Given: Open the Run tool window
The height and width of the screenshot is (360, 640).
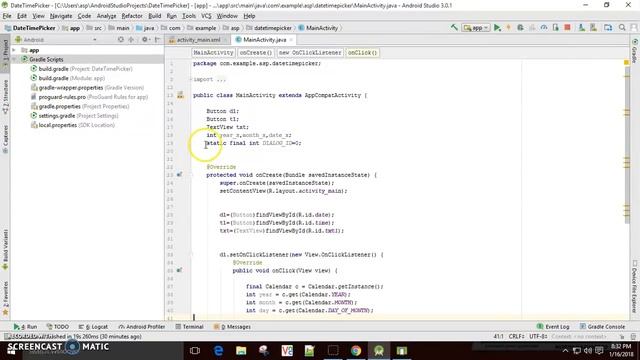Looking at the screenshot, I should (25, 327).
